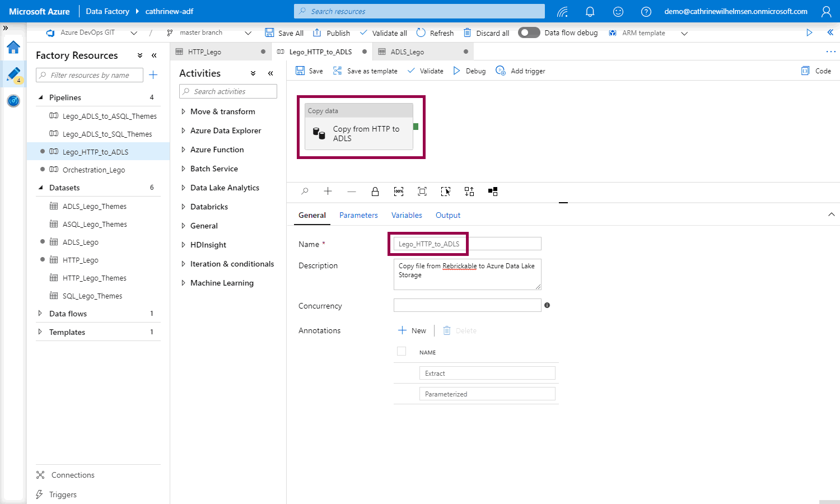Switch to the Parameters tab

point(358,215)
